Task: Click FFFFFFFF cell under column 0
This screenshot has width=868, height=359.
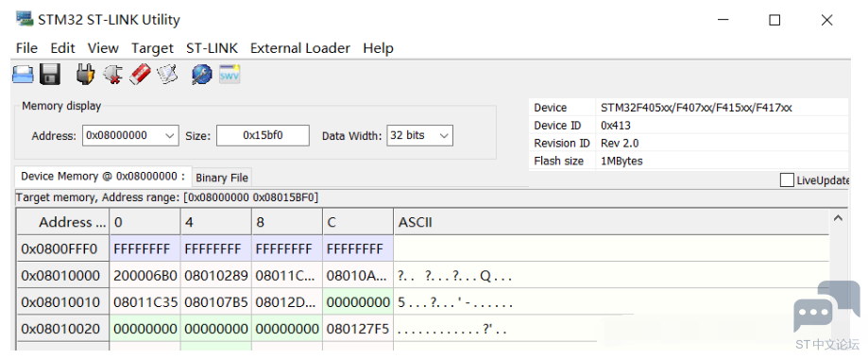Action: tap(145, 248)
